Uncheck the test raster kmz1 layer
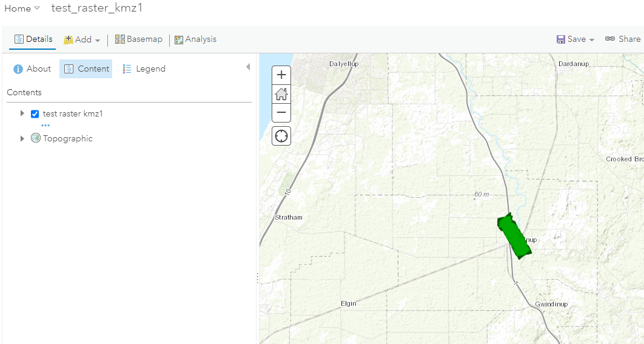 (35, 114)
